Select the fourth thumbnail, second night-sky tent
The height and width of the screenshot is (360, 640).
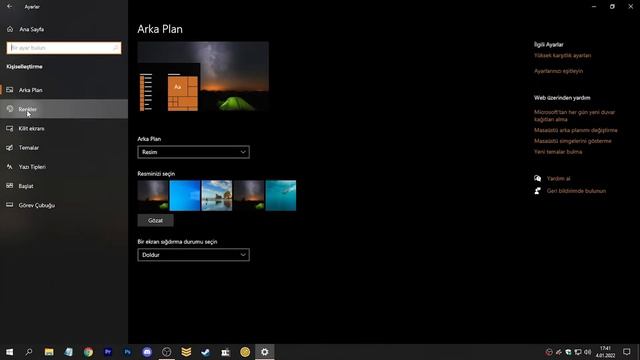click(x=249, y=196)
